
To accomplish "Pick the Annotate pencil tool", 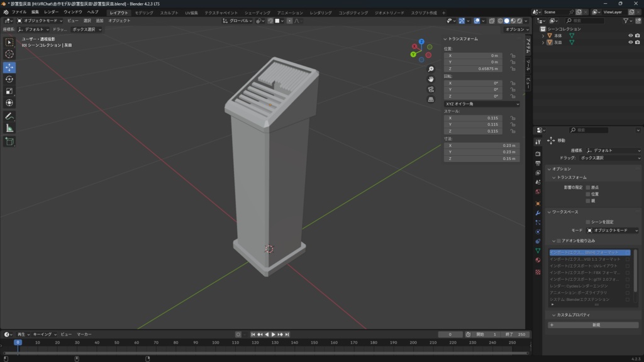I will (x=9, y=116).
